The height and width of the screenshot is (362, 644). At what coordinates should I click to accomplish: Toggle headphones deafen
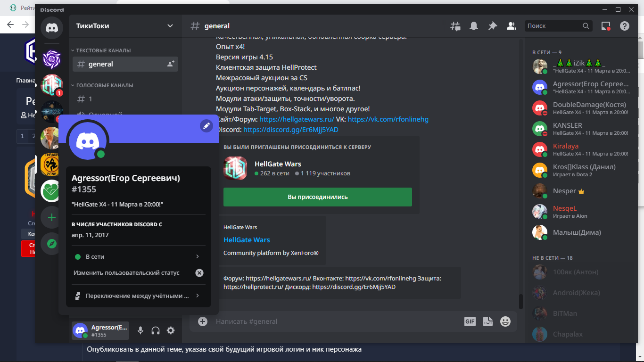click(x=156, y=331)
